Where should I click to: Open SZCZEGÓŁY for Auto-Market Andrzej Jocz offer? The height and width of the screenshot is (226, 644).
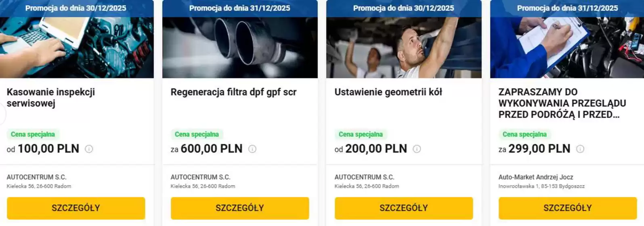[x=568, y=208]
